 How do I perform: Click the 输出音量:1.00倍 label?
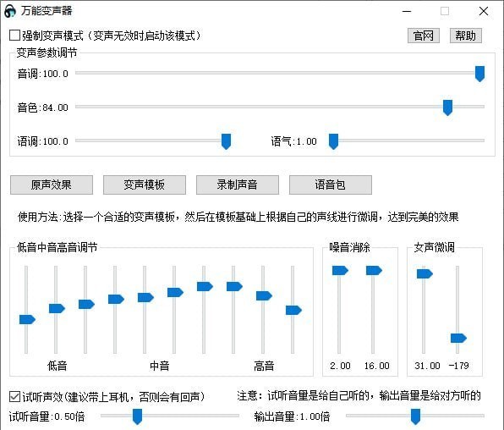tap(292, 416)
